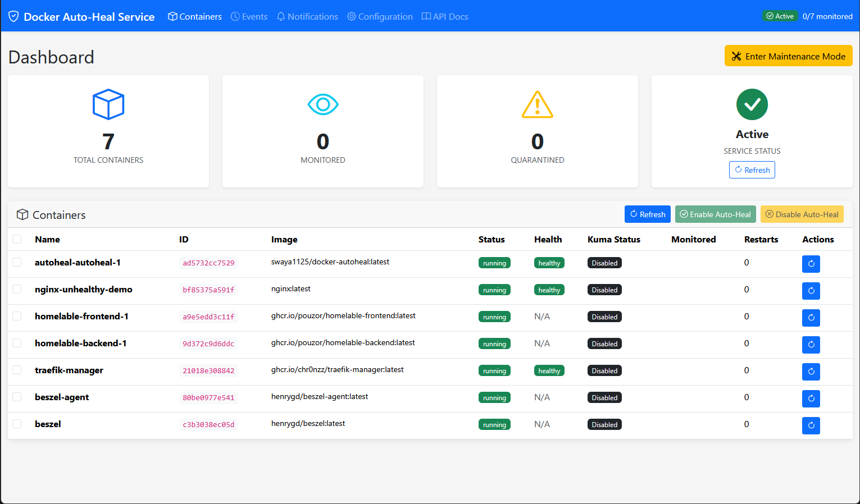860x504 pixels.
Task: Click Enter Maintenance Mode button
Action: click(789, 56)
